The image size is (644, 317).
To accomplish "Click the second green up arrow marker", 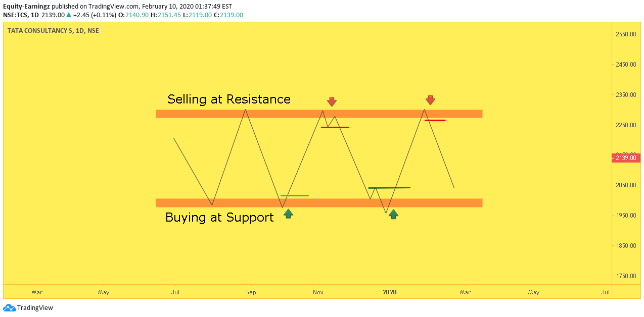I will pos(393,214).
